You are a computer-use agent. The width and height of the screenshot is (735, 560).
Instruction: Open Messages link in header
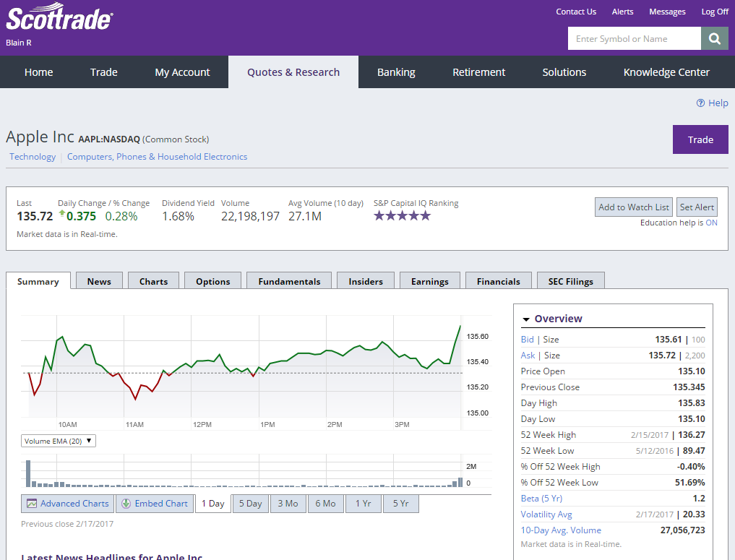pos(667,12)
